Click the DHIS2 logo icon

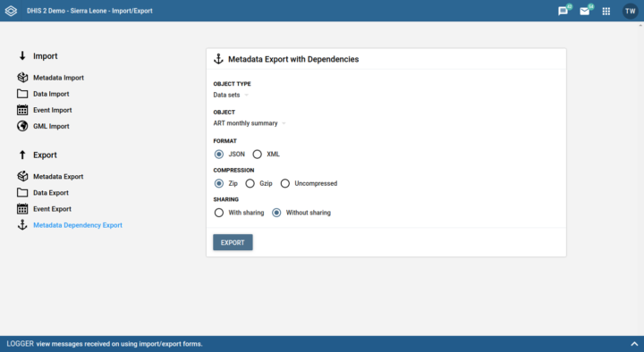(11, 11)
